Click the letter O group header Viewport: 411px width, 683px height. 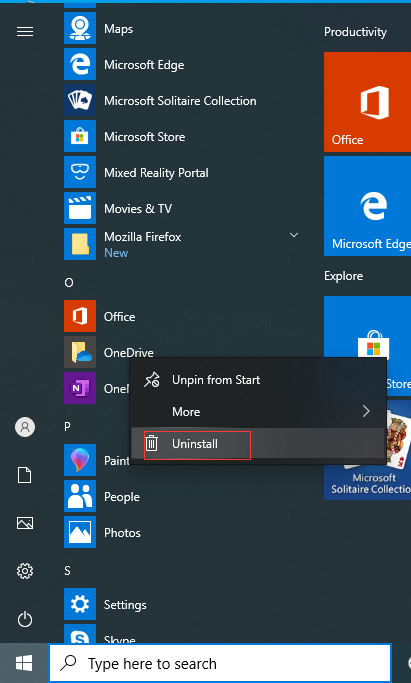click(69, 283)
